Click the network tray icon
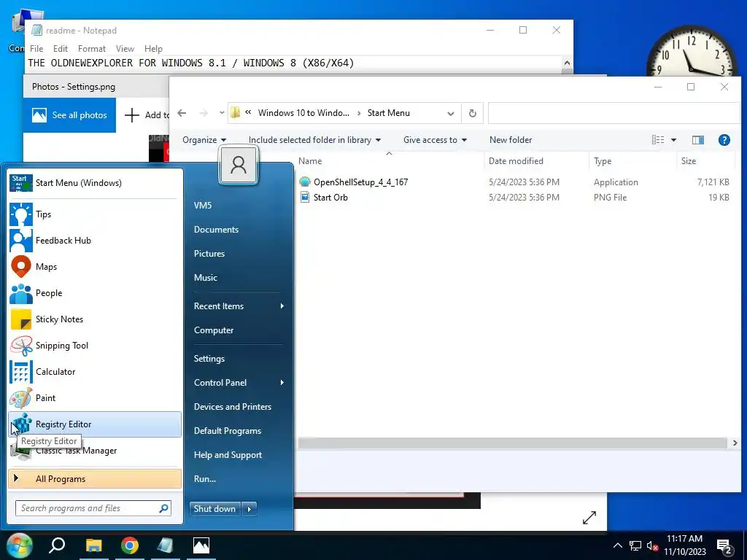 click(x=635, y=546)
